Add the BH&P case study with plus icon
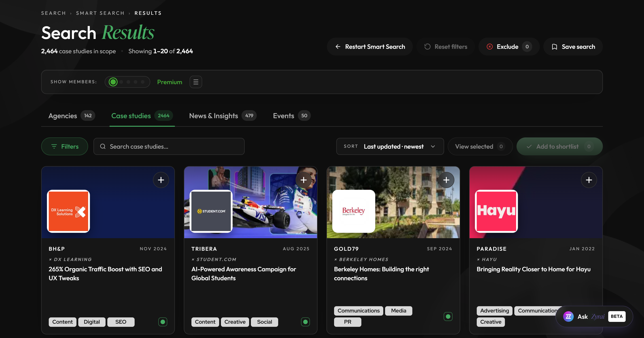The image size is (644, 338). coord(161,180)
